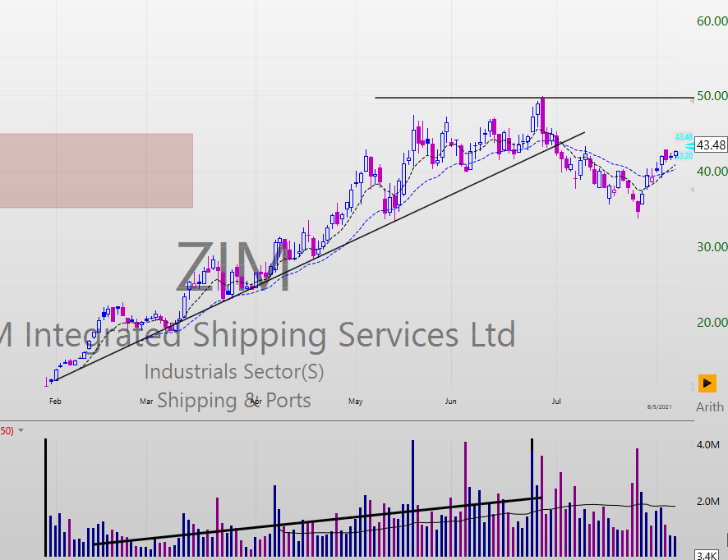Click the Jun label on time axis
Screen dimensions: 728x560
[x=451, y=402]
